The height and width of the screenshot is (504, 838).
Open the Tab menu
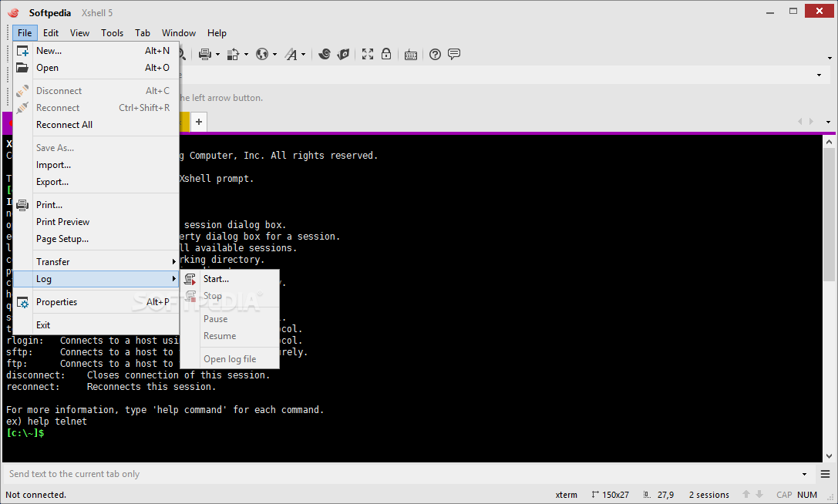click(142, 32)
